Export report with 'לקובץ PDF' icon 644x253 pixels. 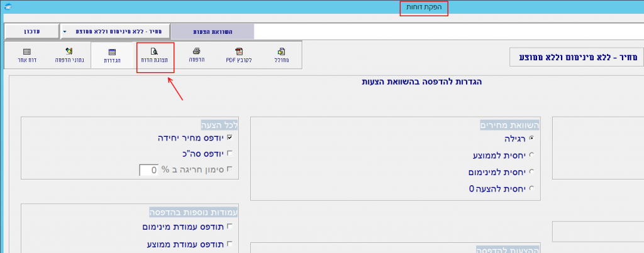[238, 56]
